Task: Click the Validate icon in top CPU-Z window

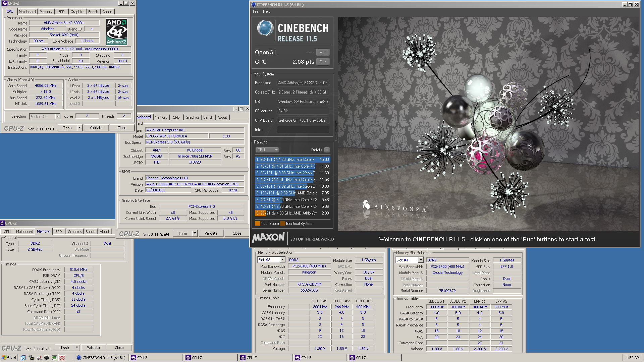Action: pyautogui.click(x=96, y=128)
